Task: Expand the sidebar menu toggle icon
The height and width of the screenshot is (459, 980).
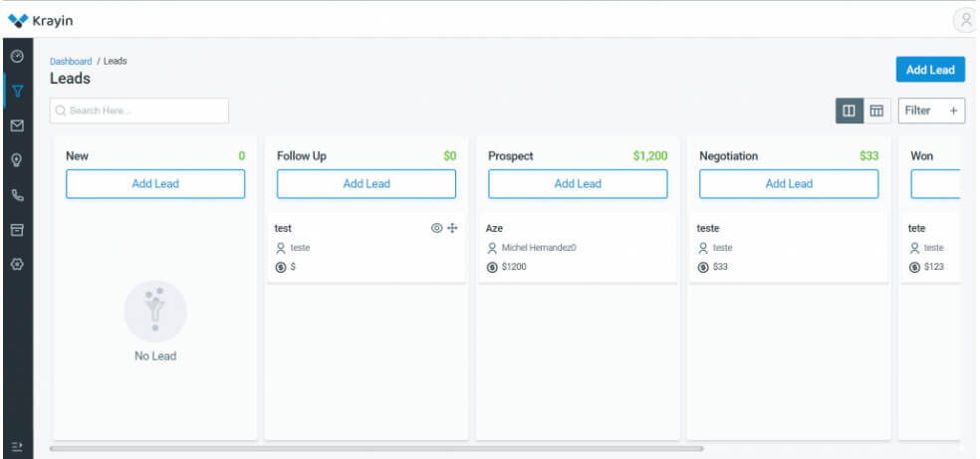Action: (18, 446)
